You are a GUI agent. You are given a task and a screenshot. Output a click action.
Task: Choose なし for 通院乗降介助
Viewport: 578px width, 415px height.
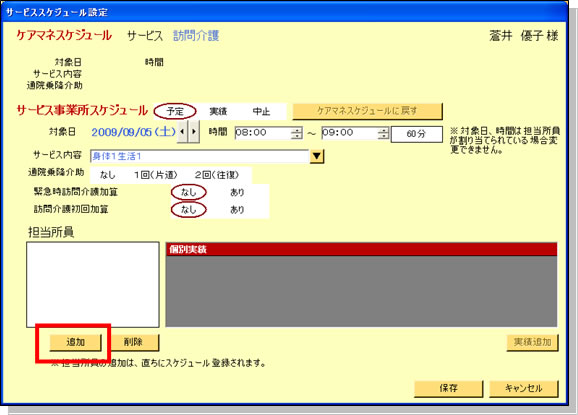(107, 175)
